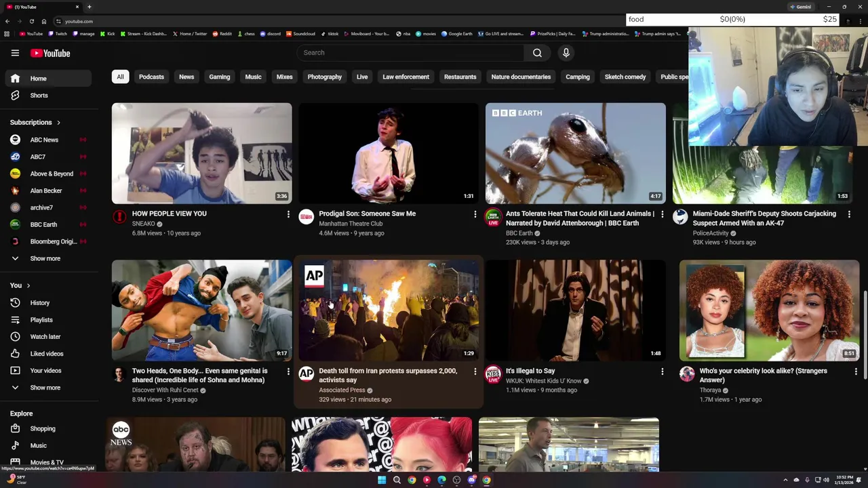Open more options for HOW PEOPLE VIEW YOU
This screenshot has height=488, width=868.
(288, 214)
